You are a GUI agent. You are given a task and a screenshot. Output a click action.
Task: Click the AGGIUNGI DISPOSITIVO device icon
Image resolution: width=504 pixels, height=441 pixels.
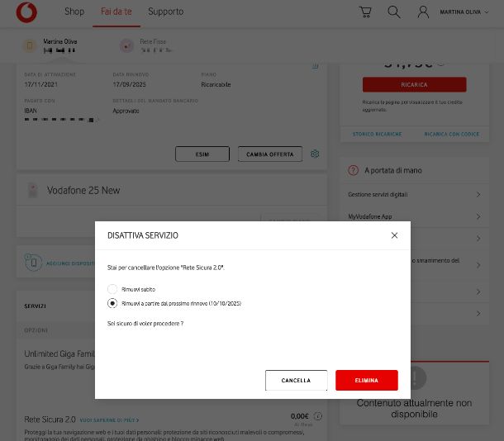[33, 262]
